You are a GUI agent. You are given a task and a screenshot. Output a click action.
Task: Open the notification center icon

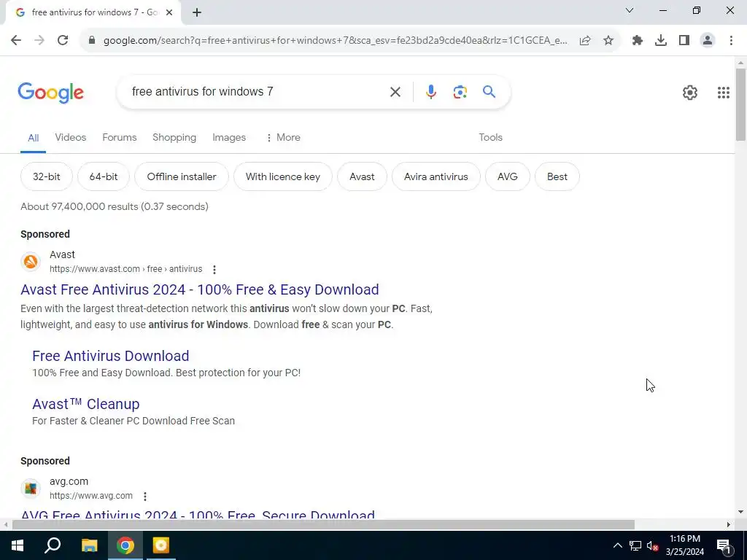(723, 545)
